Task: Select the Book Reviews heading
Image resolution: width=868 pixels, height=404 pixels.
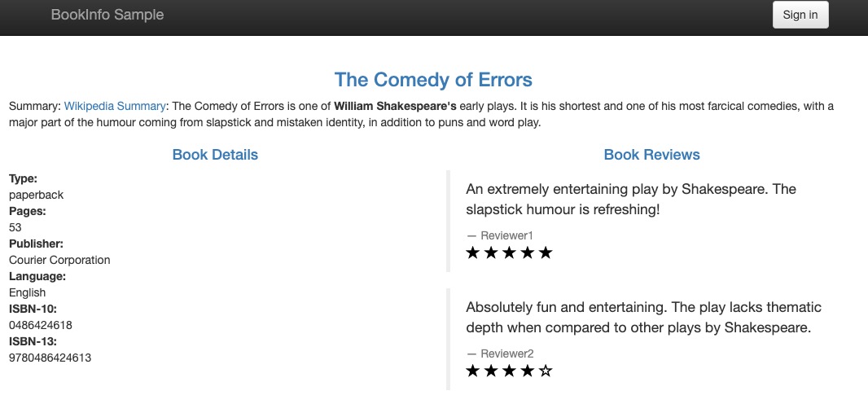Action: pyautogui.click(x=651, y=155)
